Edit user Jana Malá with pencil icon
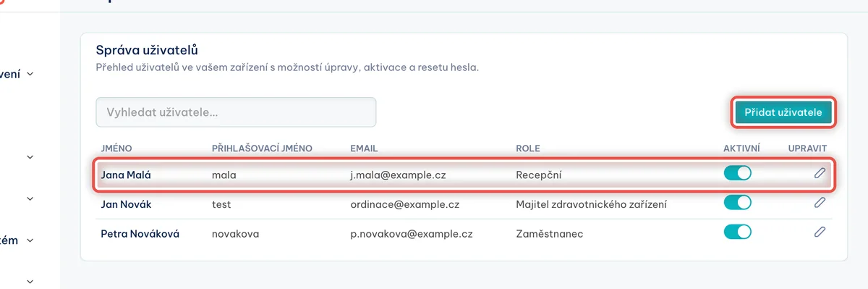The image size is (868, 289). [820, 174]
